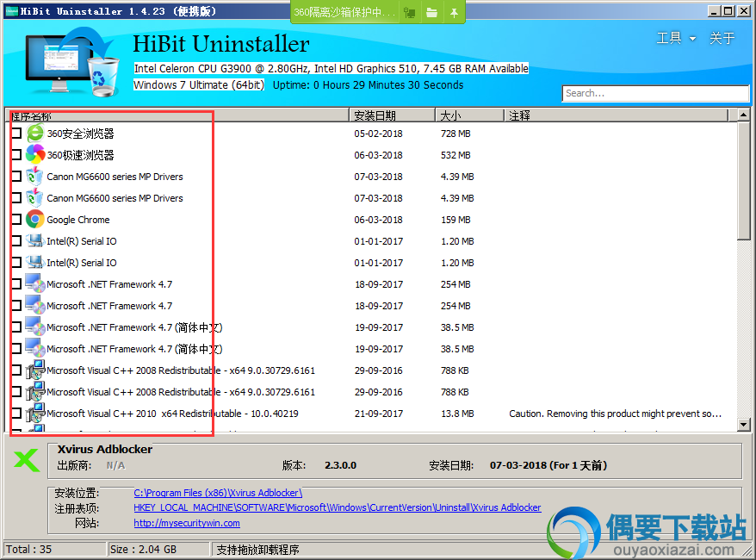Screen dimensions: 756x560
Task: Open HKEY_LOCAL_MACHINE registry key link
Action: 337,507
